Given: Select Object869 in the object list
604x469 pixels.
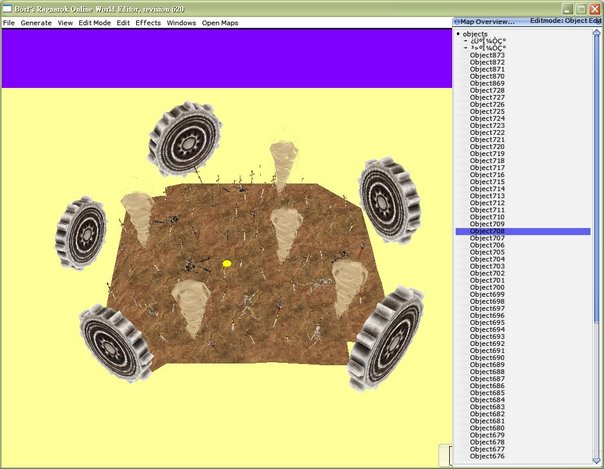Looking at the screenshot, I should [487, 83].
